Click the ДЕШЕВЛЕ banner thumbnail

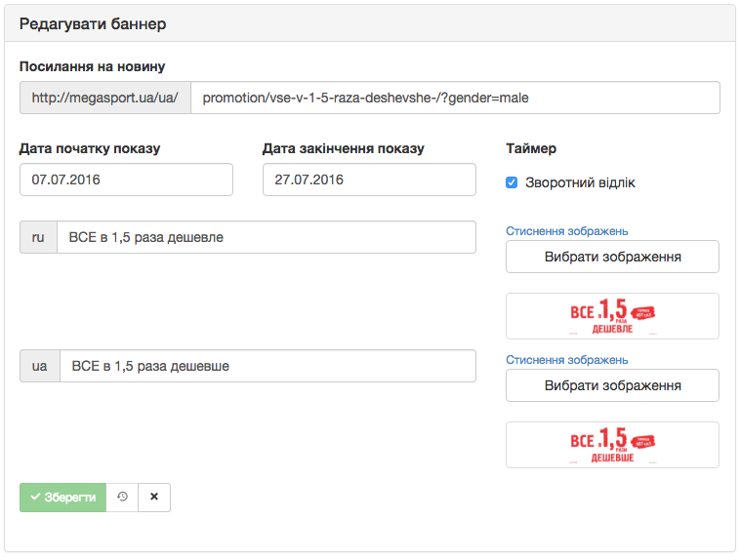pyautogui.click(x=612, y=316)
